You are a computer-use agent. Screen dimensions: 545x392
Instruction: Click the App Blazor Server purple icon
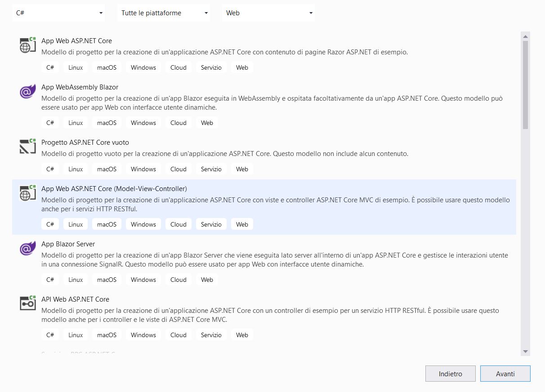28,248
